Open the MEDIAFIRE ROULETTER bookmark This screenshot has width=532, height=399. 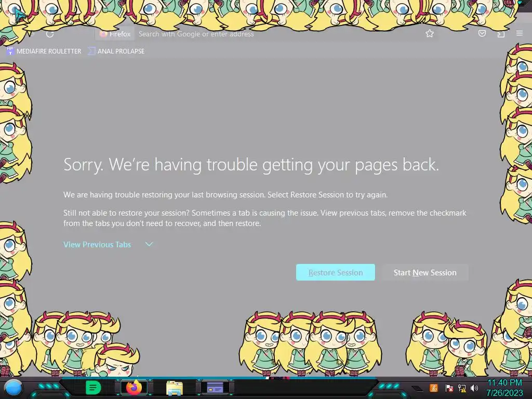(x=44, y=51)
